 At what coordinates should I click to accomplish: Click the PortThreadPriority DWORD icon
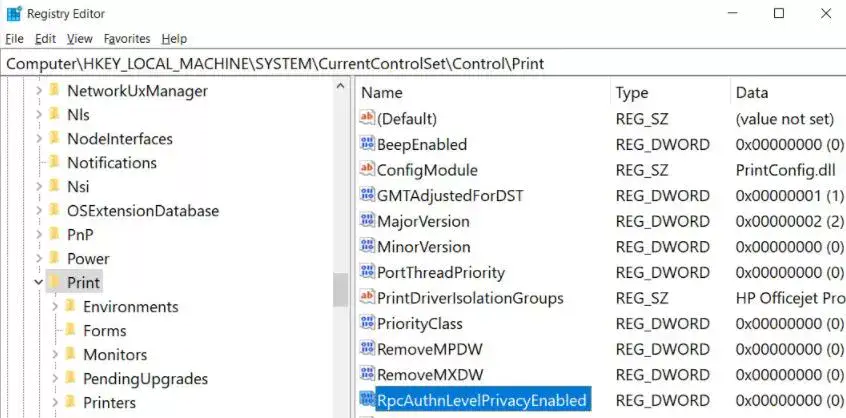pos(367,271)
